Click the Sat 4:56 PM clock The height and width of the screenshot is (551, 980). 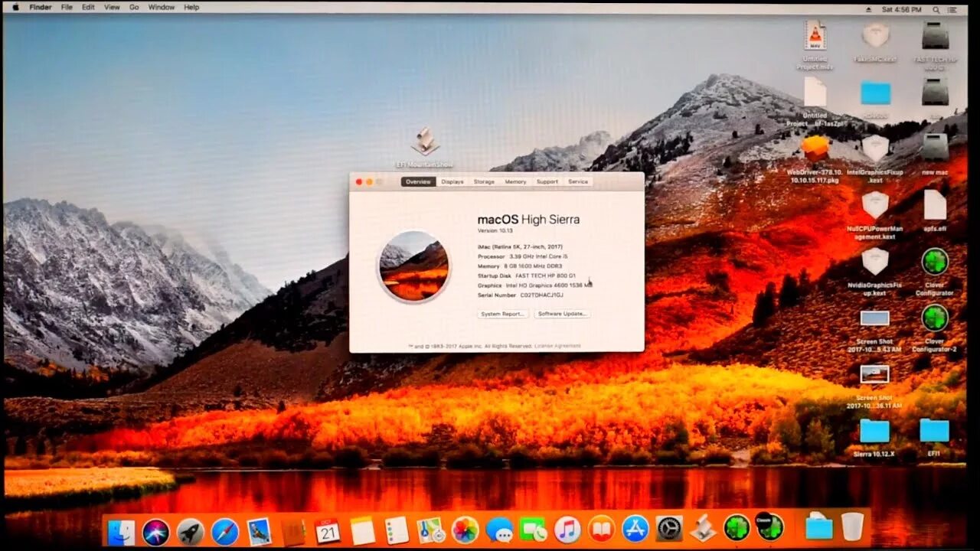(901, 9)
